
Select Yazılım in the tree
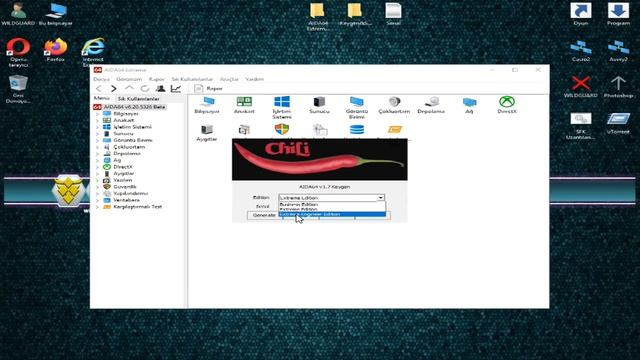tap(122, 180)
